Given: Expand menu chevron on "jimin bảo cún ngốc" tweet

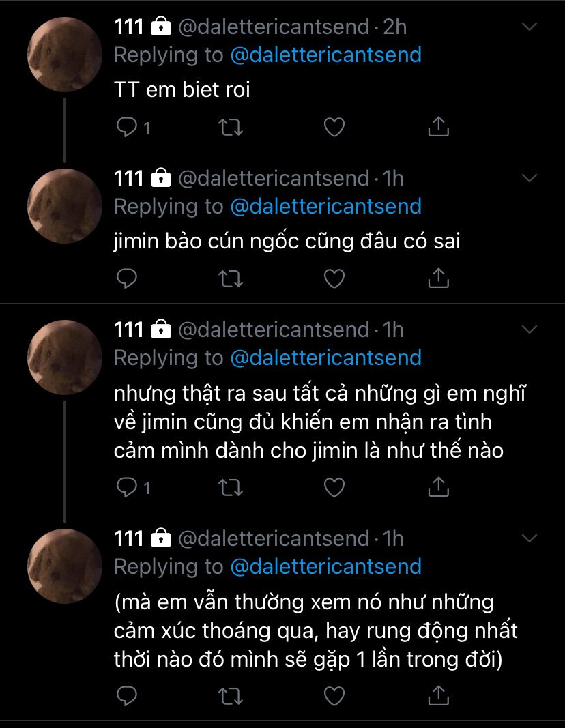Looking at the screenshot, I should tap(530, 178).
